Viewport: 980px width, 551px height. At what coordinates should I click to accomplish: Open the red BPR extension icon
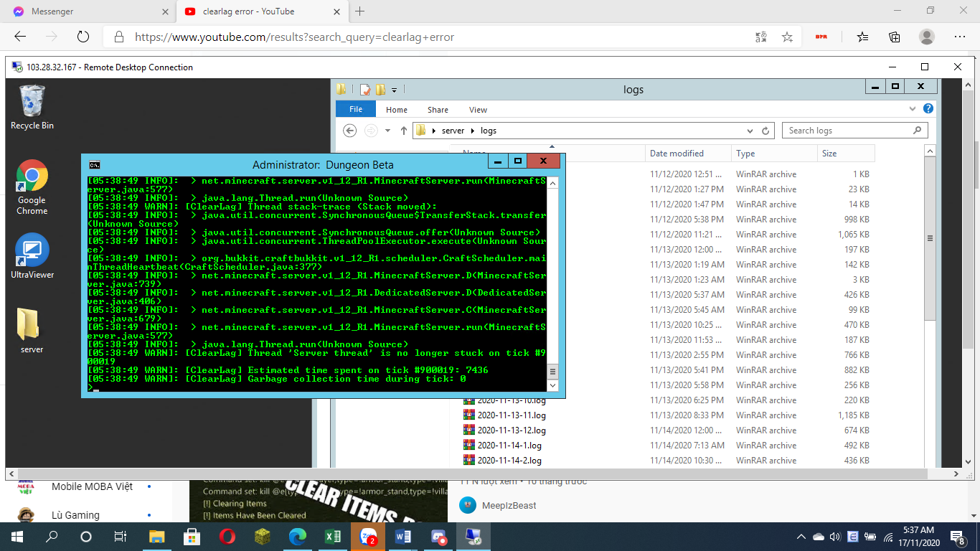(x=821, y=37)
